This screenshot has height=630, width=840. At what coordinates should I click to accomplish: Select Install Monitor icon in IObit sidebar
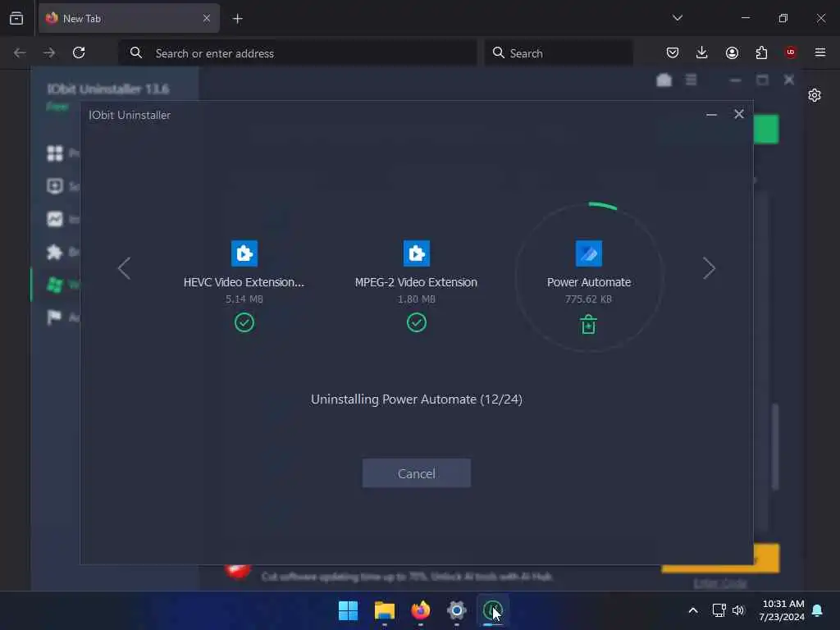pyautogui.click(x=55, y=218)
